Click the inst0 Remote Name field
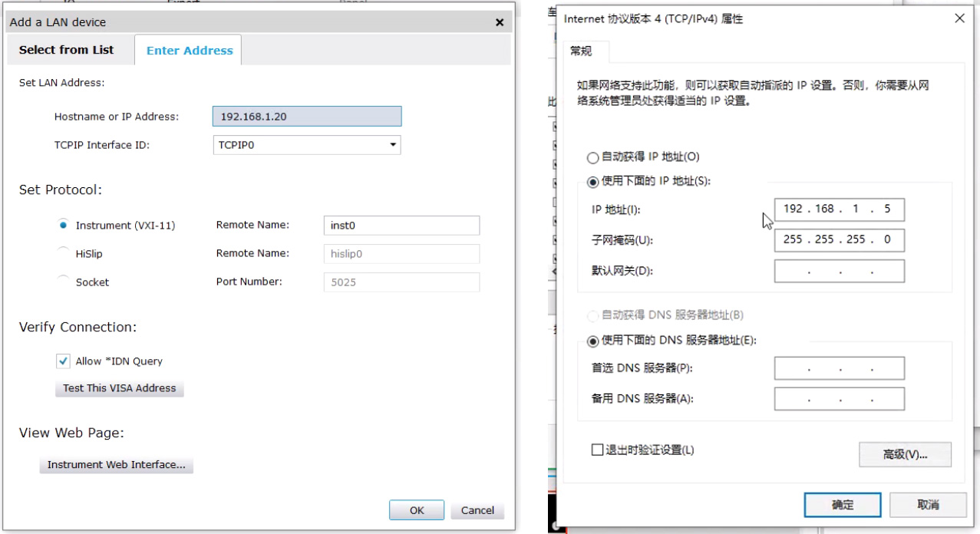The height and width of the screenshot is (534, 980). (x=401, y=226)
